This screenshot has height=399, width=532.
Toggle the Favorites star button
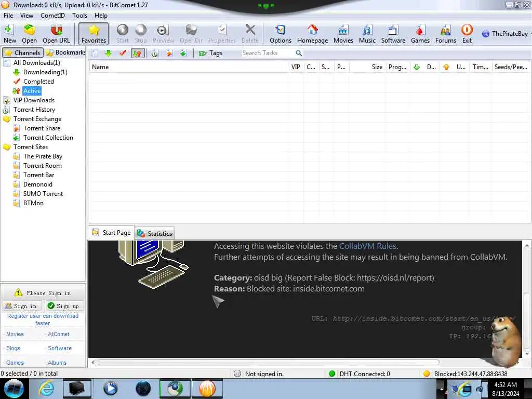[94, 34]
